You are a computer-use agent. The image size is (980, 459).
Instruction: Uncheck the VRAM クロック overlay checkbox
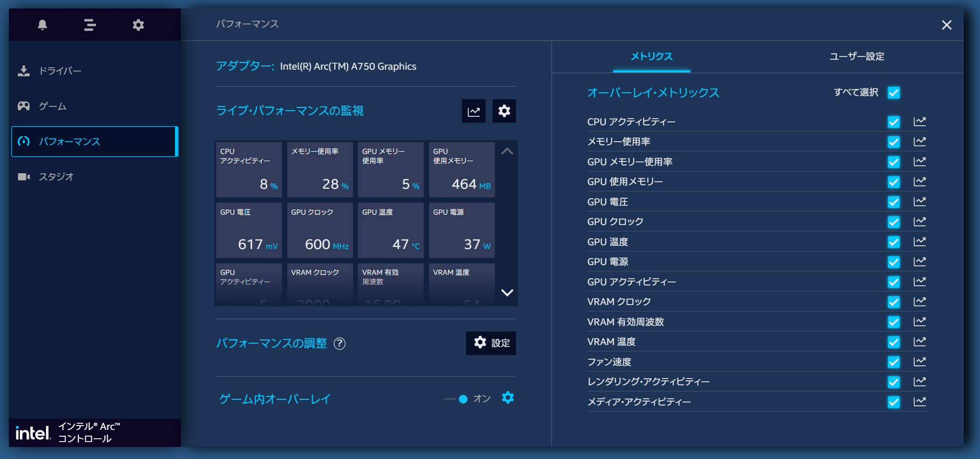[x=893, y=302]
